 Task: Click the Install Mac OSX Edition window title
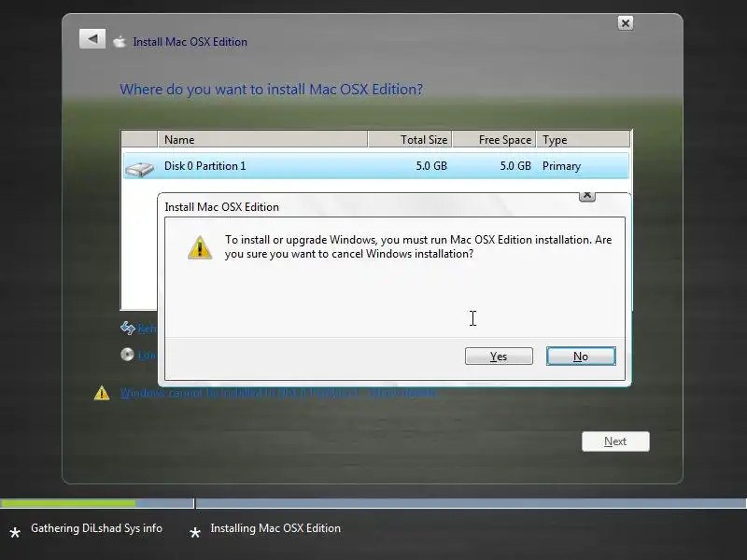(190, 42)
